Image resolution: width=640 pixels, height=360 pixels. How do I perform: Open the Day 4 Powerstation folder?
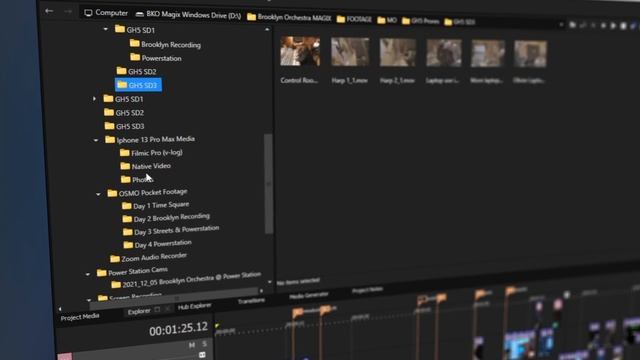[158, 244]
